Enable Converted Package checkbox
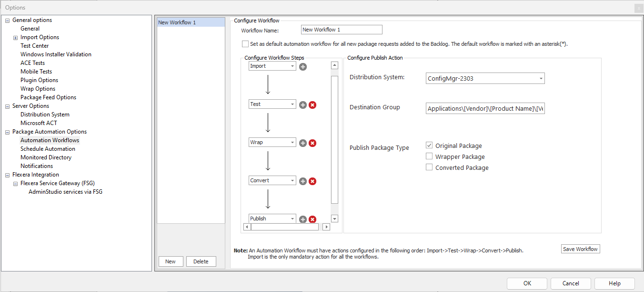644x292 pixels. coord(429,167)
